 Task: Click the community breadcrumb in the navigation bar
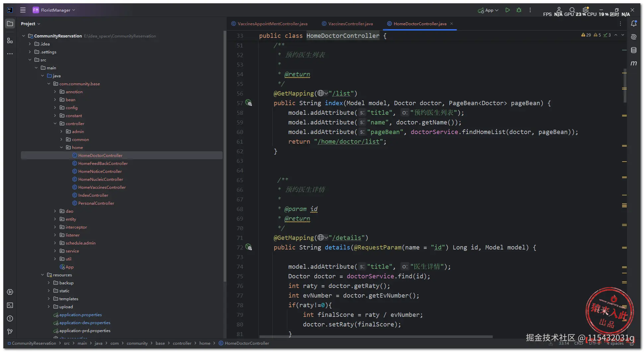pos(137,343)
